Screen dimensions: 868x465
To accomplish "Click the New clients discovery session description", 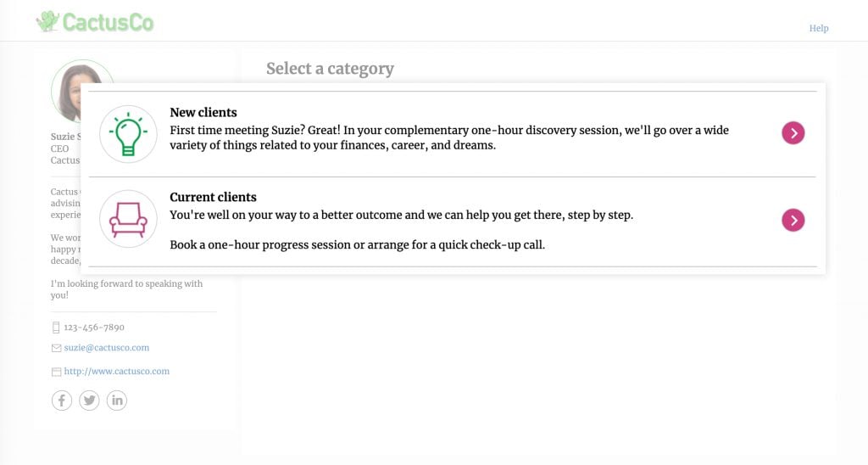I will (449, 138).
